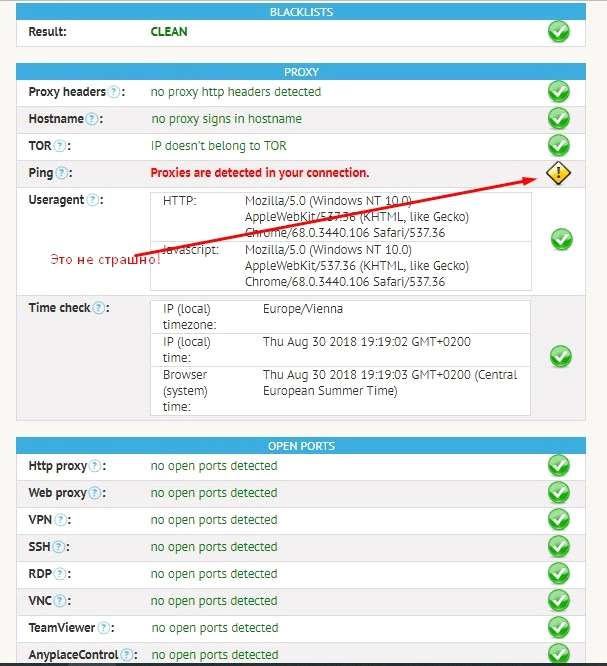Click the red 'Proxies are detected' warning text
This screenshot has height=666, width=607.
259,173
